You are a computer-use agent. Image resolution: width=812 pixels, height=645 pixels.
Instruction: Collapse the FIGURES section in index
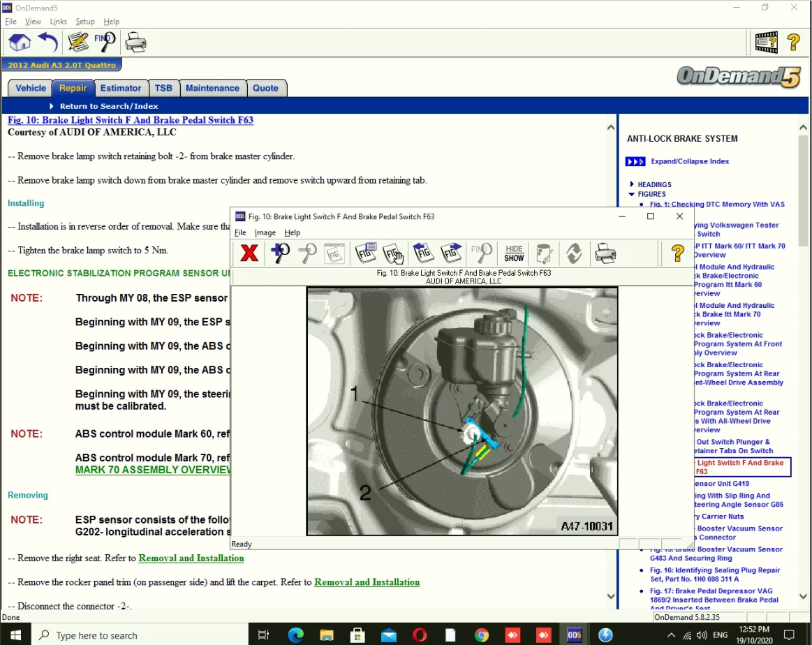(x=632, y=195)
